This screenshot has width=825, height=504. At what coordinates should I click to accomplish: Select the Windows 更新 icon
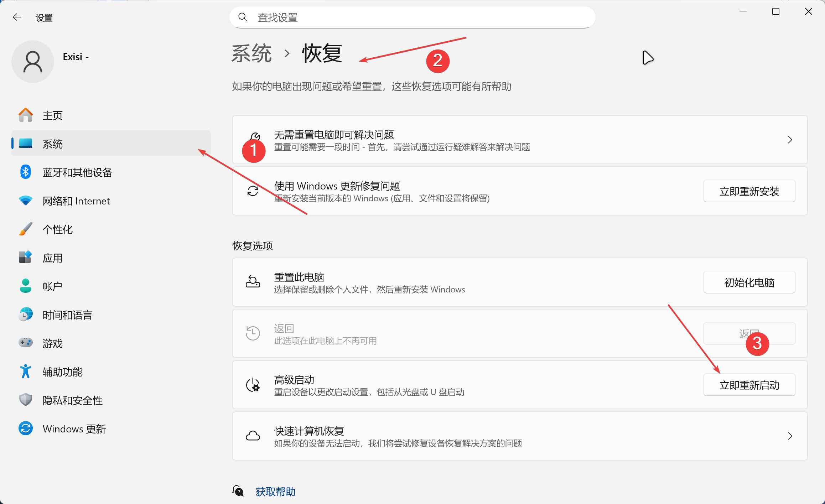pyautogui.click(x=25, y=428)
